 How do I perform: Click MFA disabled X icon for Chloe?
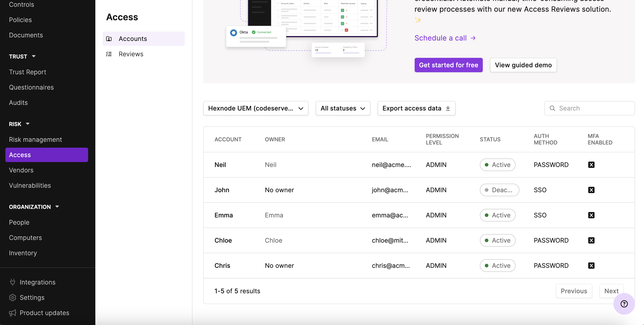click(x=591, y=240)
